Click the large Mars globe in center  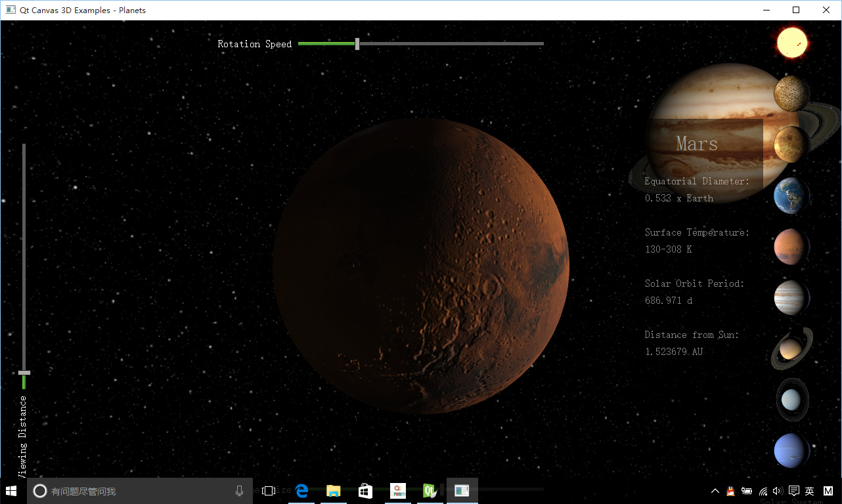[420, 266]
